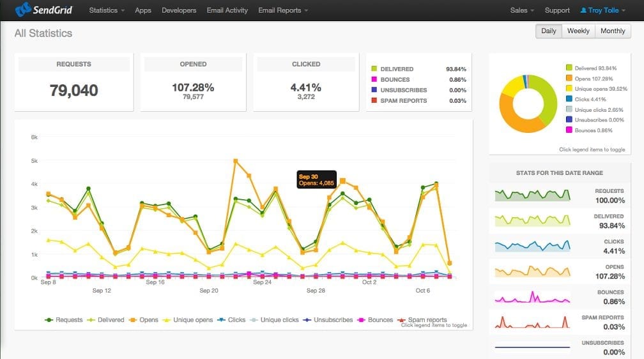Click the All Statistics heading

pos(43,33)
